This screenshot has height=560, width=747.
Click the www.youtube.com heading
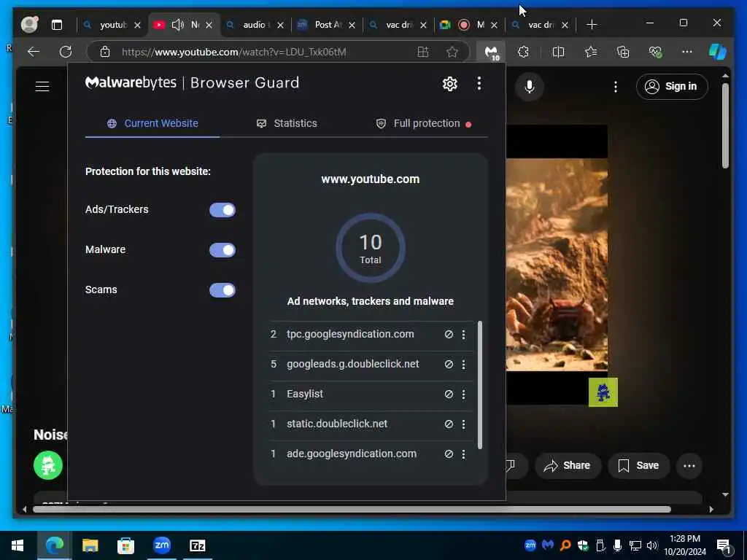click(370, 179)
